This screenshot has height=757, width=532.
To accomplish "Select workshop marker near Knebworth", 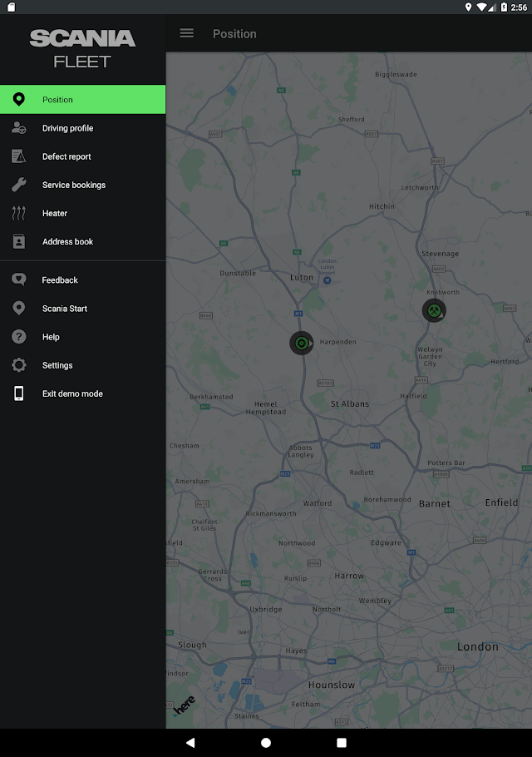I will [434, 310].
